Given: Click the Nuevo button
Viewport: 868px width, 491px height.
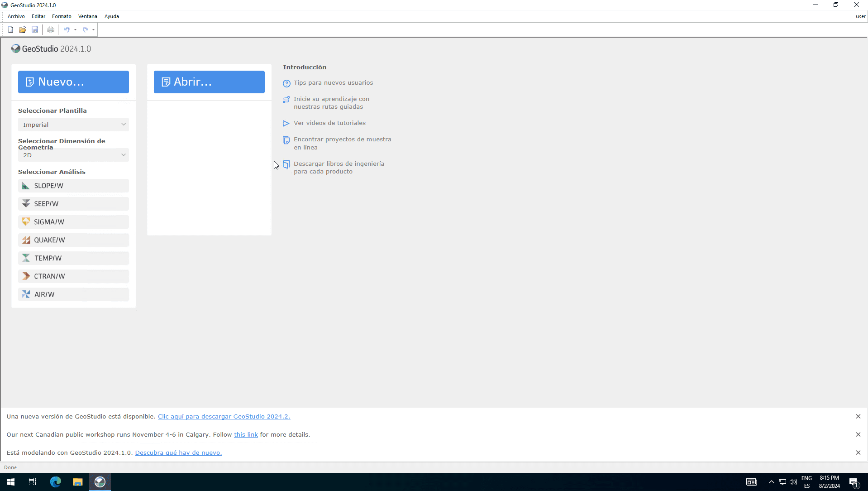Looking at the screenshot, I should tap(73, 82).
